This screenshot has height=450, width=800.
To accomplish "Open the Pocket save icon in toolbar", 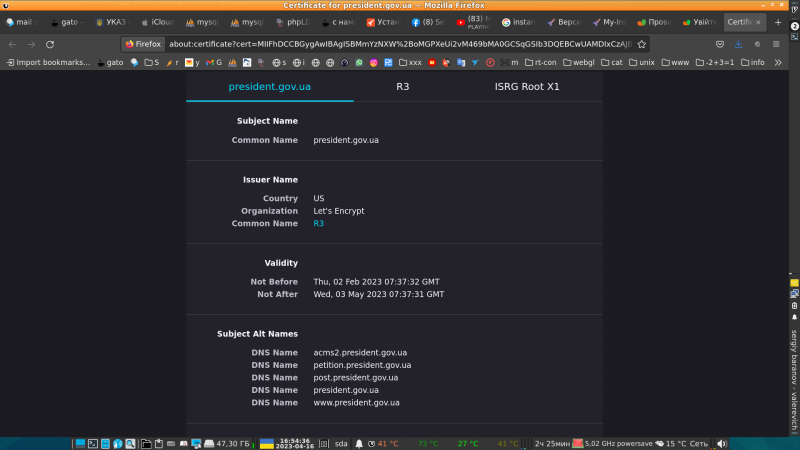I will tap(720, 44).
